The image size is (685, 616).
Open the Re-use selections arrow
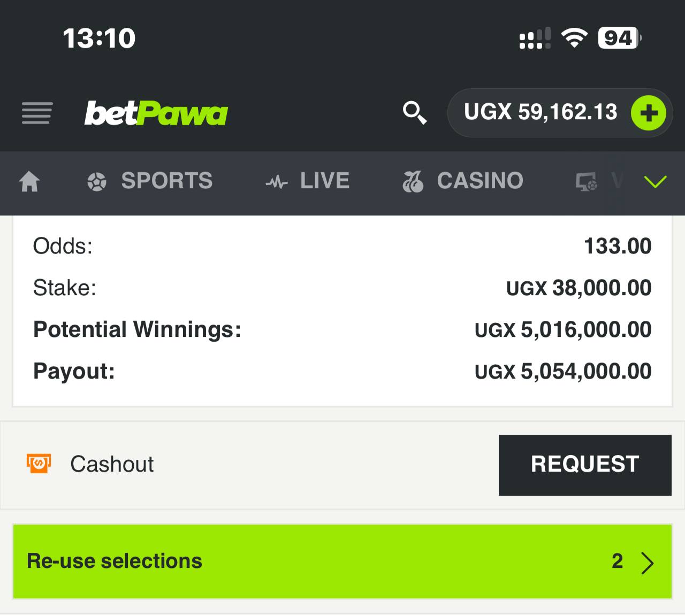(x=648, y=562)
